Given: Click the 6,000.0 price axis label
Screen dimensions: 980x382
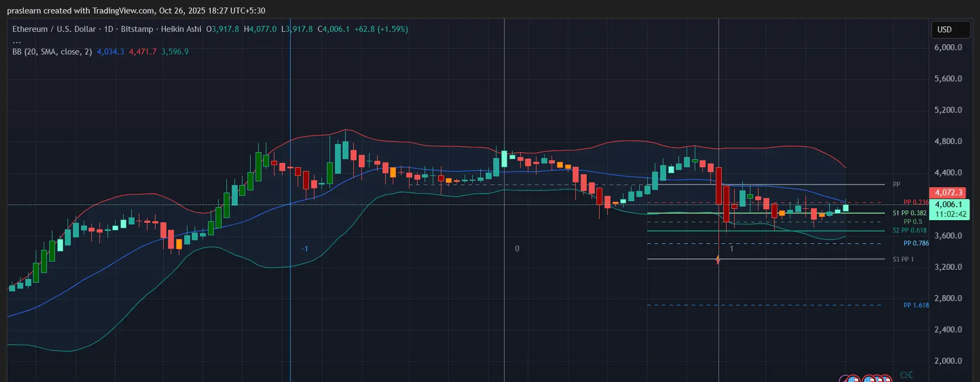Looking at the screenshot, I should (x=948, y=47).
